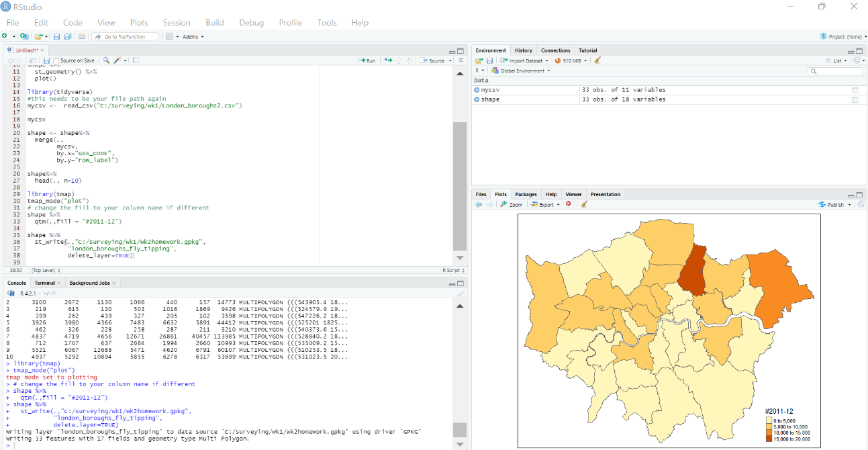Image resolution: width=868 pixels, height=450 pixels.
Task: Load workspace icon in Environment pane
Action: pyautogui.click(x=479, y=60)
